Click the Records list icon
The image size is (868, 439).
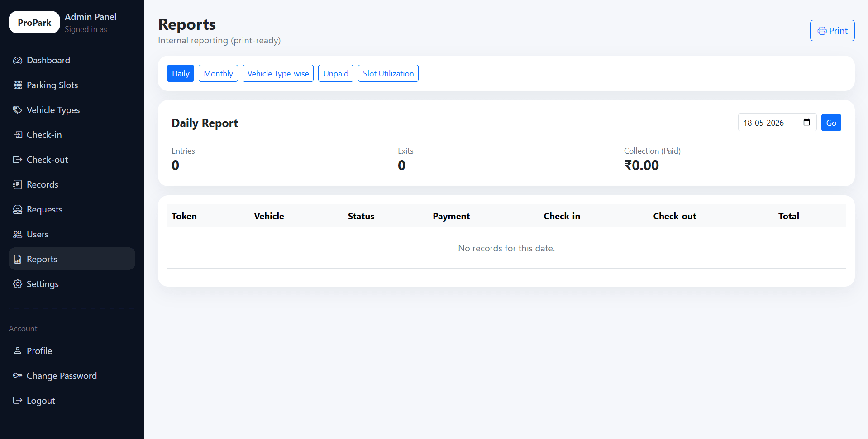18,184
